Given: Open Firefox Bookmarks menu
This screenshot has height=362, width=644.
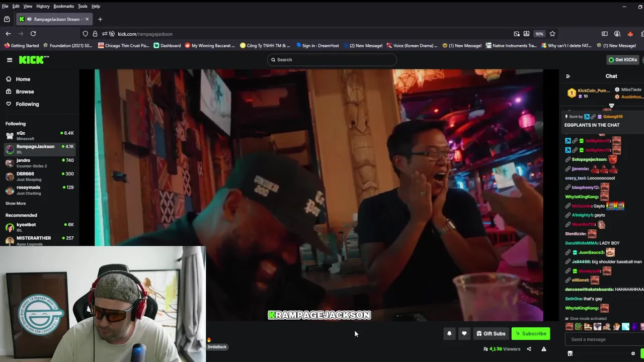Looking at the screenshot, I should pos(63,6).
